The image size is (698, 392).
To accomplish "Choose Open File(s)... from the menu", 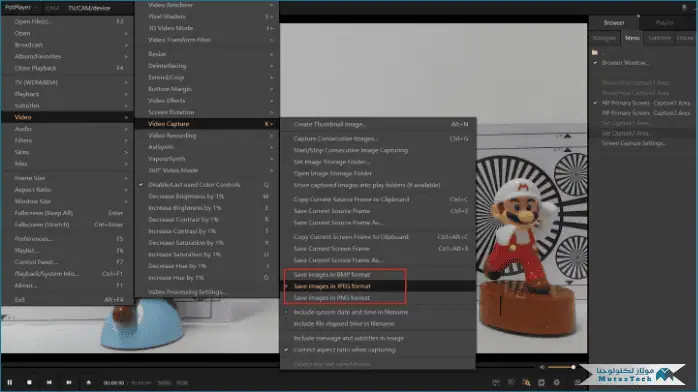I will (68, 21).
